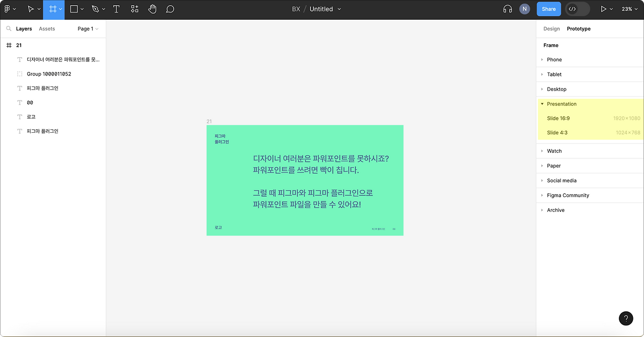Screen dimensions: 644x337
Task: Switch to the Assets tab
Action: click(x=47, y=29)
